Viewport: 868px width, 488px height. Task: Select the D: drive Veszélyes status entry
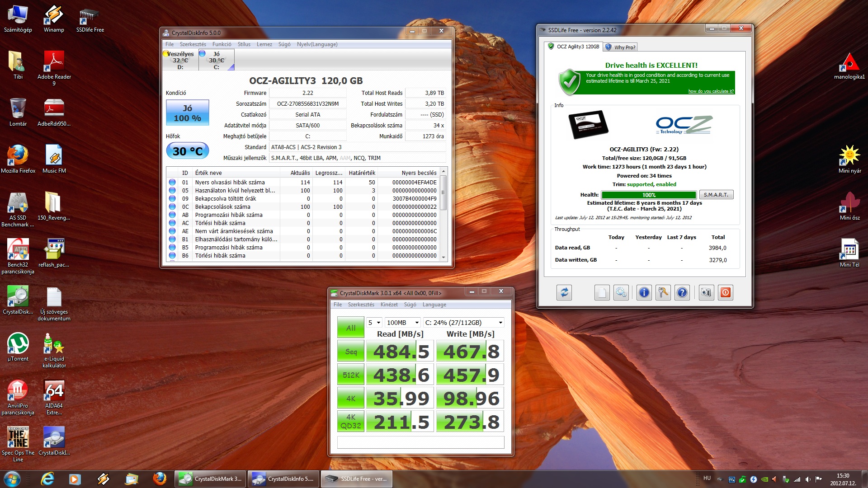(180, 60)
